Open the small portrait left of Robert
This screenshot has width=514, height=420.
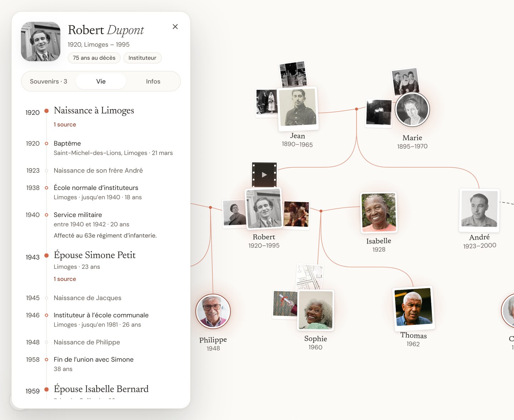tap(235, 213)
